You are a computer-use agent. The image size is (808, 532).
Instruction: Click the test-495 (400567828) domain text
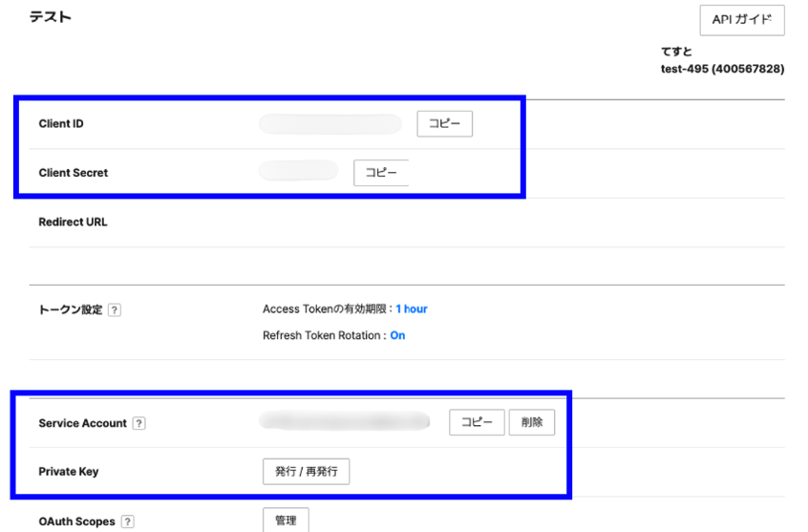click(722, 69)
